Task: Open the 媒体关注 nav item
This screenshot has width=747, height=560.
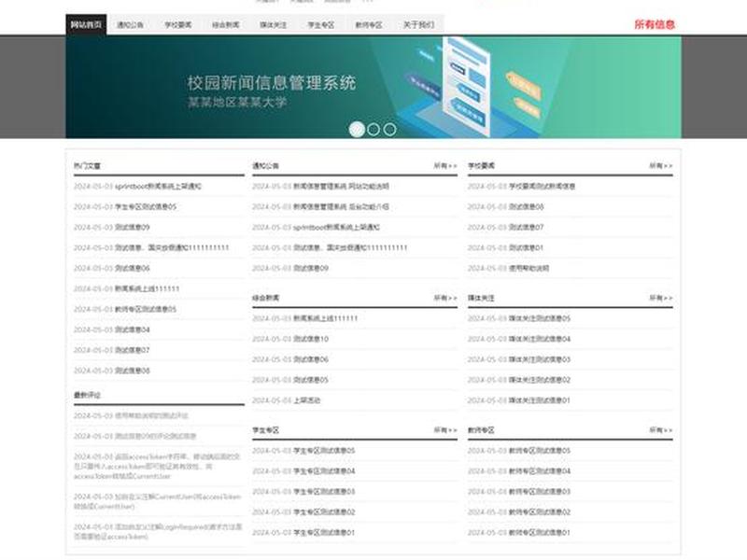Action: tap(273, 25)
